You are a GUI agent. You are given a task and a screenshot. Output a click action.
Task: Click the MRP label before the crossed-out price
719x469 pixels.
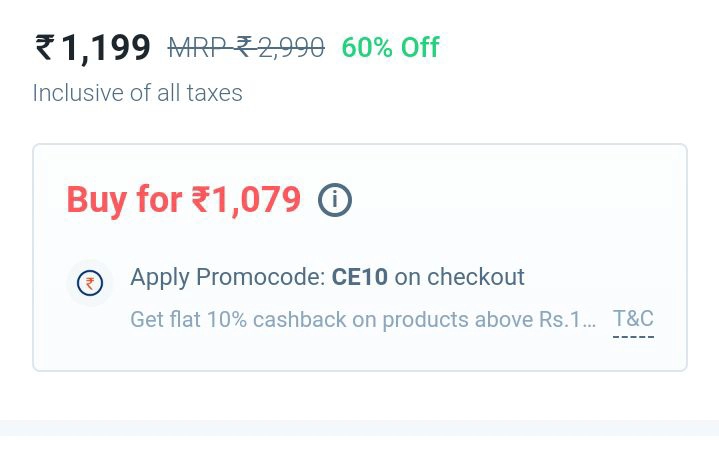click(x=198, y=47)
